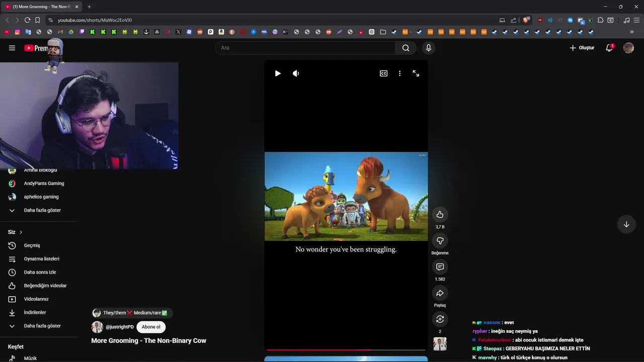This screenshot has height=362, width=644.
Task: Show more bookmarks overflow chevron
Action: (x=632, y=32)
